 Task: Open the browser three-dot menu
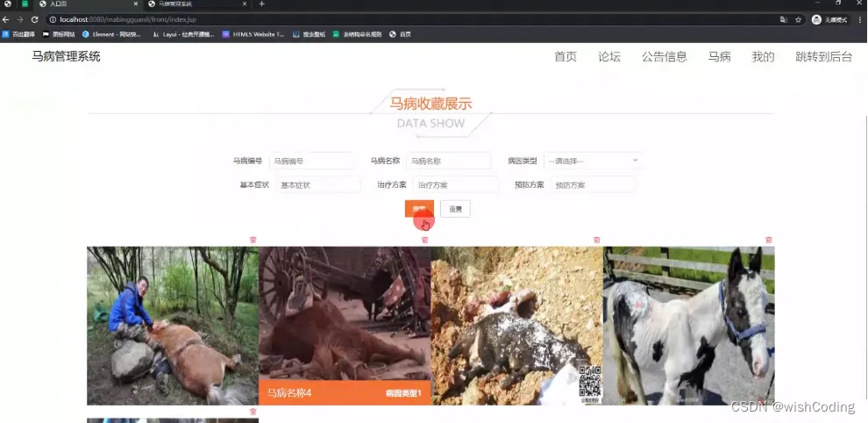pyautogui.click(x=860, y=19)
